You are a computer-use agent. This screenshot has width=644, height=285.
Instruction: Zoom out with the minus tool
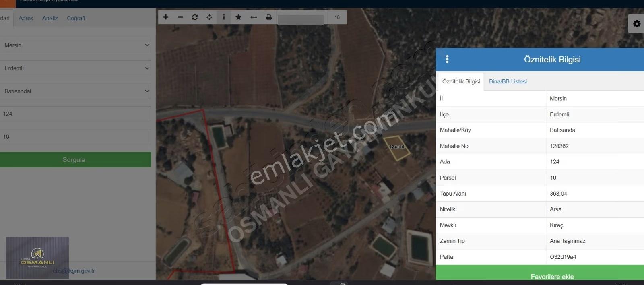[180, 17]
